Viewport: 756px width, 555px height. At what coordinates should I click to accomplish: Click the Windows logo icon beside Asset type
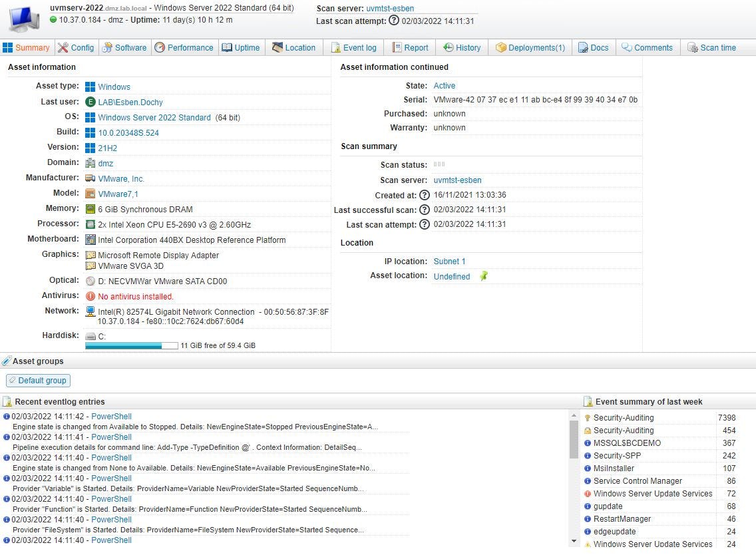point(90,87)
